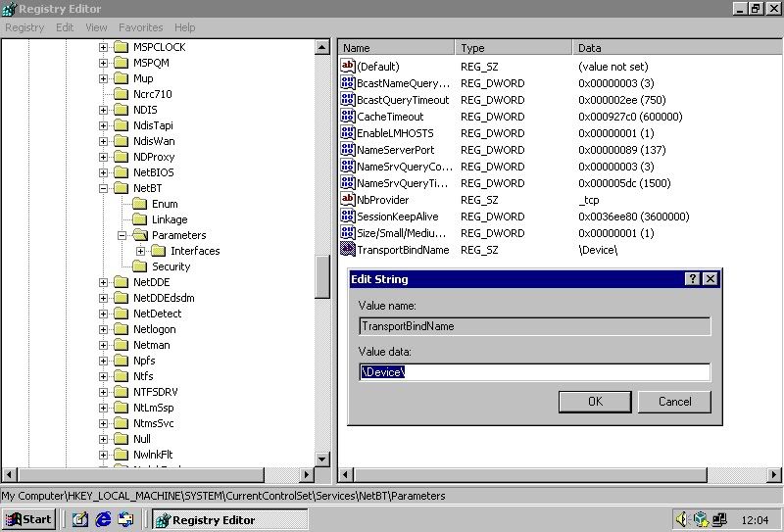Click the volume speaker tray icon
Screen dimensions: 784x532
[x=681, y=519]
